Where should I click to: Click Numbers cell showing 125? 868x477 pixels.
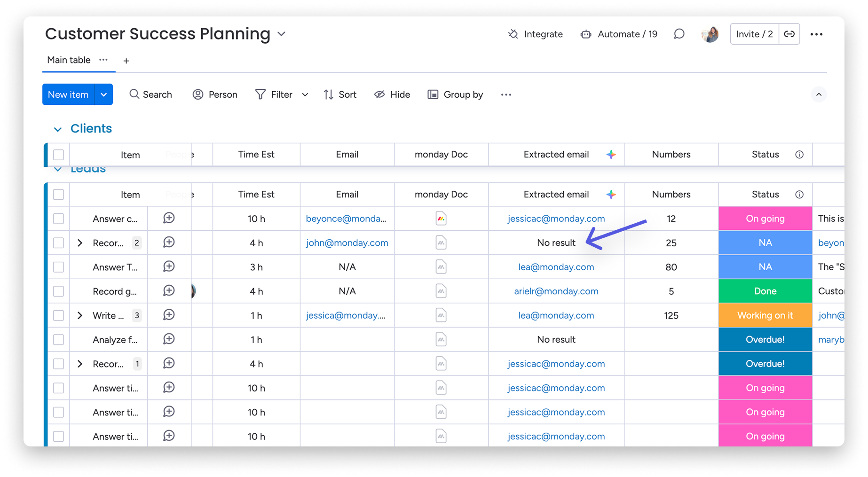[x=671, y=315]
